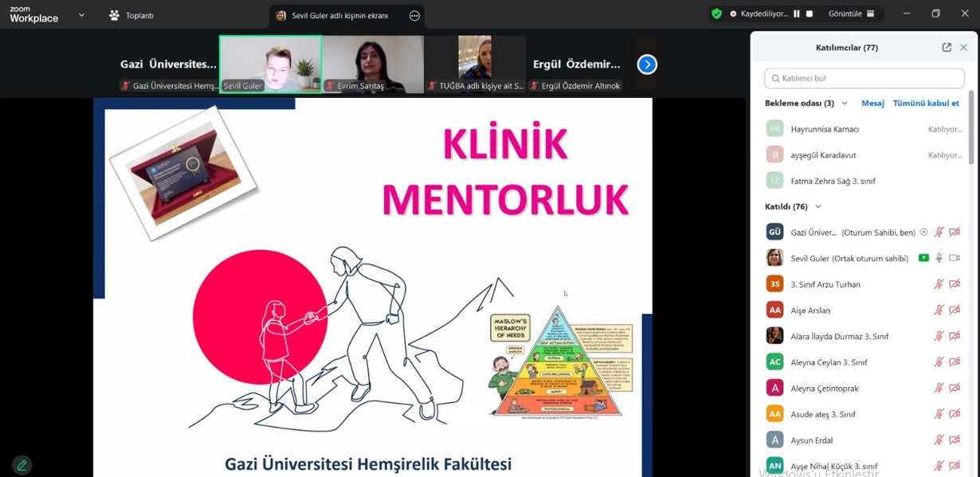Screen dimensions: 980x477
Task: Toggle muted mic for 3. Sınıf Arzu Turhan
Action: click(x=939, y=284)
